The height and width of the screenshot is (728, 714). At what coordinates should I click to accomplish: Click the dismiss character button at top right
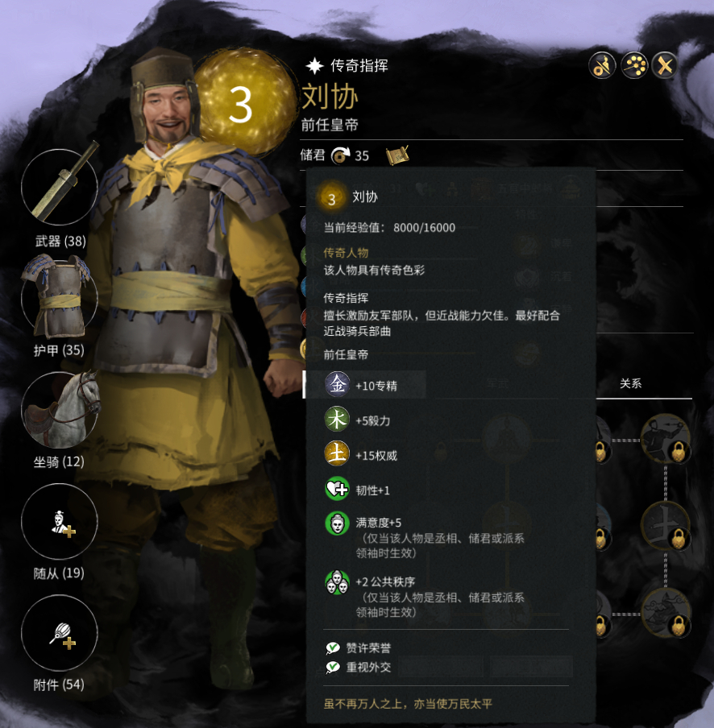pyautogui.click(x=602, y=65)
